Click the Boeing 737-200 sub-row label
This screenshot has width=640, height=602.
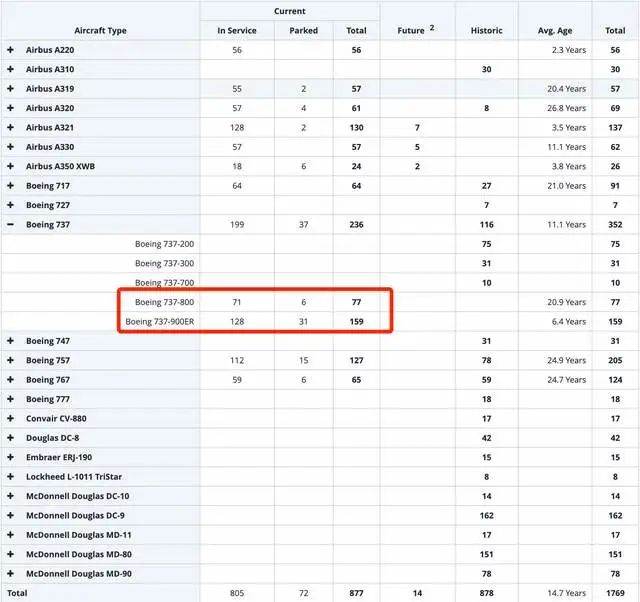pyautogui.click(x=164, y=244)
